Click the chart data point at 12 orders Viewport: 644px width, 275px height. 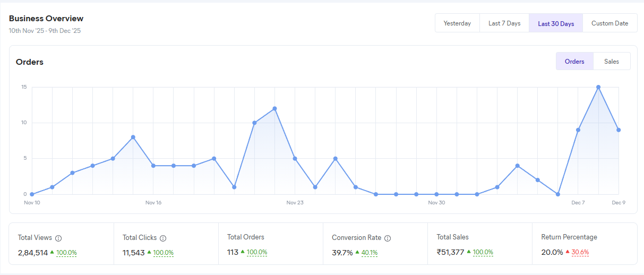point(274,108)
